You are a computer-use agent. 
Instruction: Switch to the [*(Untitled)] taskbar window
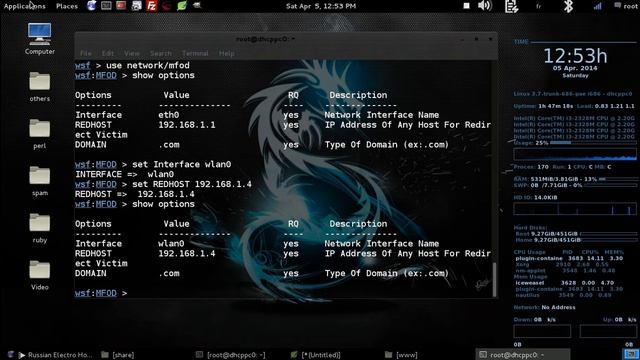(x=316, y=355)
